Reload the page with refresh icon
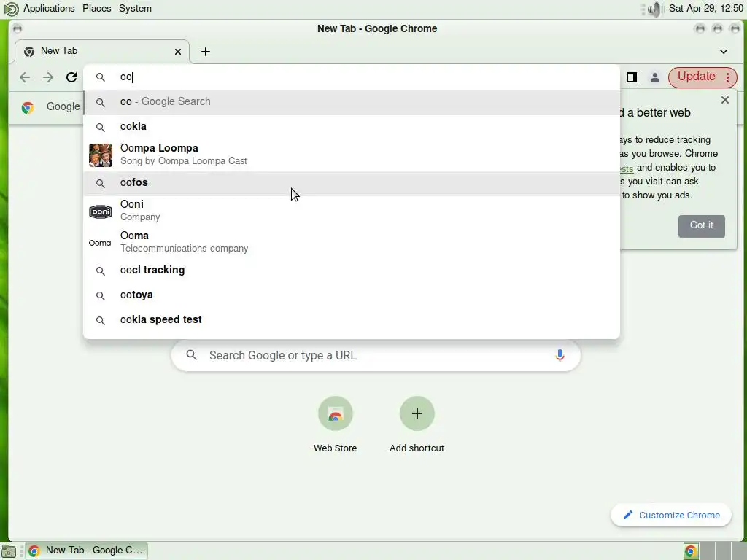747x560 pixels. (x=71, y=77)
